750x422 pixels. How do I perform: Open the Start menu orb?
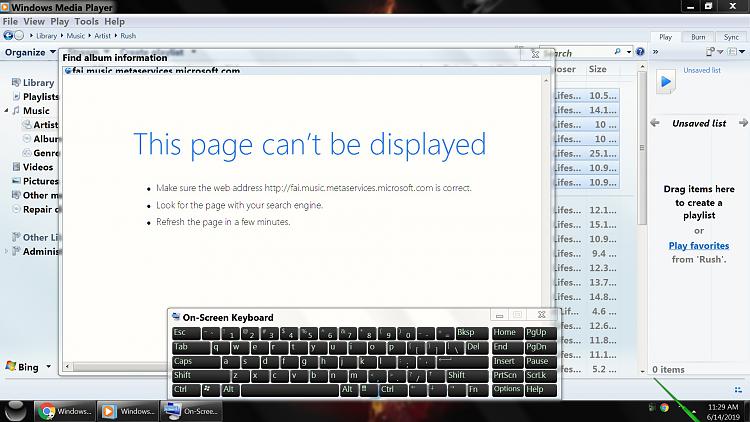pos(15,411)
